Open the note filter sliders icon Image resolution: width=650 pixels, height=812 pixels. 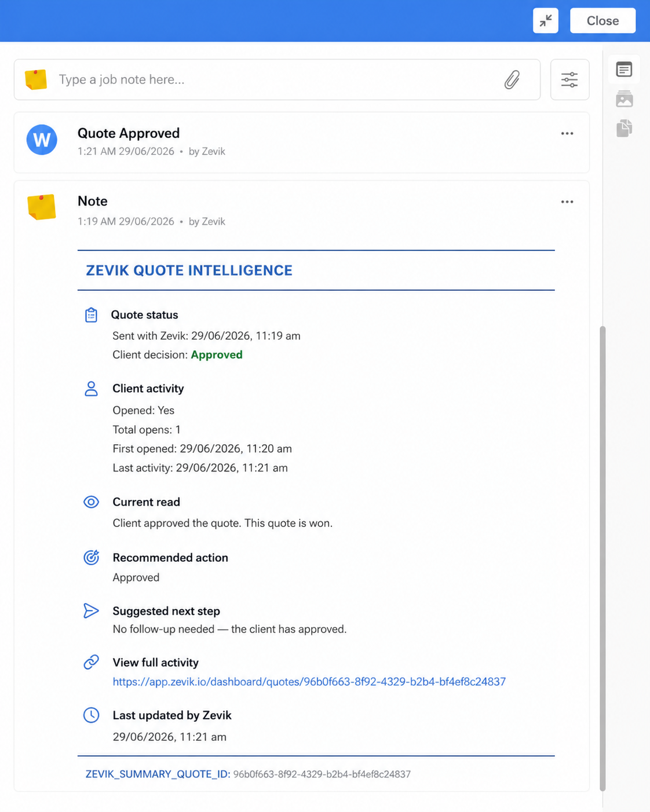569,79
